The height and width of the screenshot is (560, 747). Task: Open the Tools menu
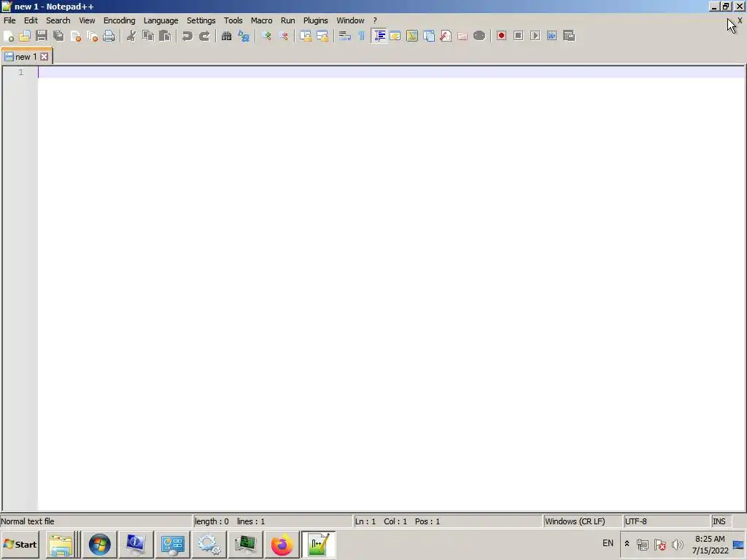(x=233, y=20)
